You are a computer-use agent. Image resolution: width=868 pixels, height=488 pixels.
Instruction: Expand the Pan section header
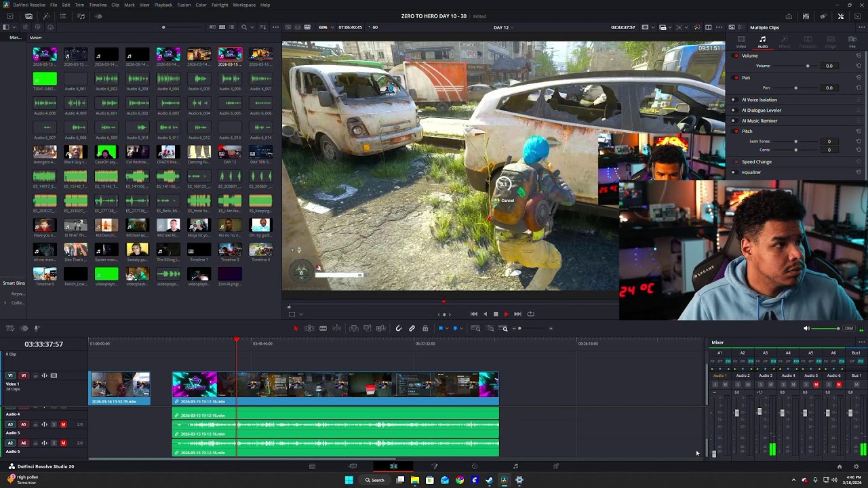tap(746, 78)
